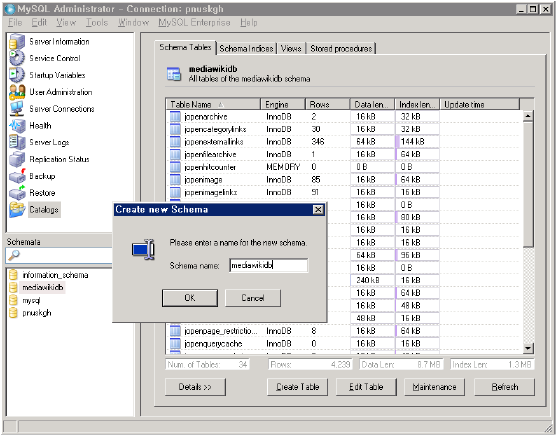Open the User Administration people icon

(17, 92)
